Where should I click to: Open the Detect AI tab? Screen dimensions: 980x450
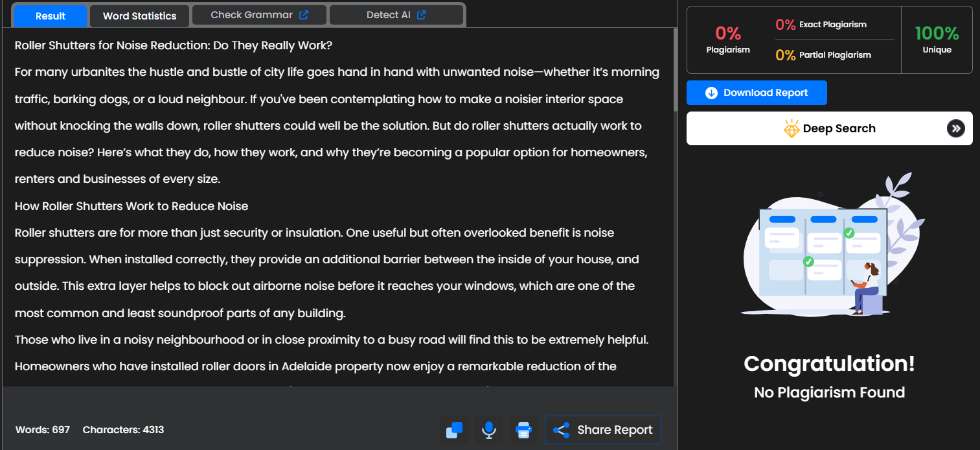[396, 15]
